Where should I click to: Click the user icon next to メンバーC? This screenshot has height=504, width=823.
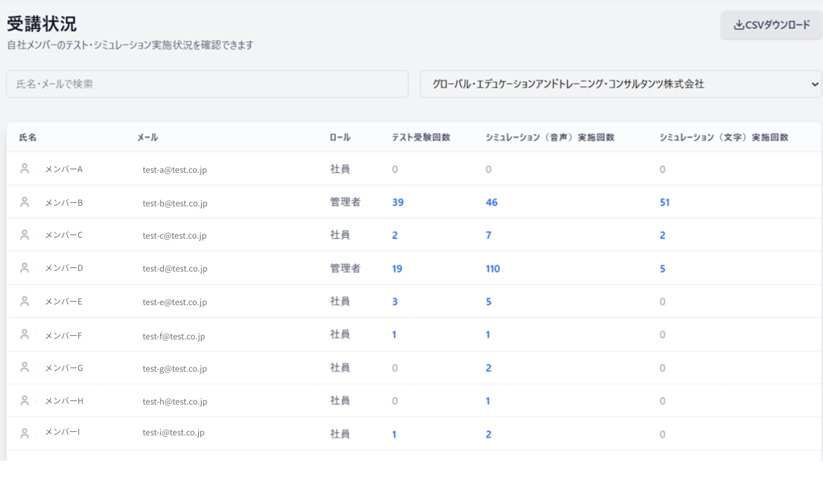(25, 235)
